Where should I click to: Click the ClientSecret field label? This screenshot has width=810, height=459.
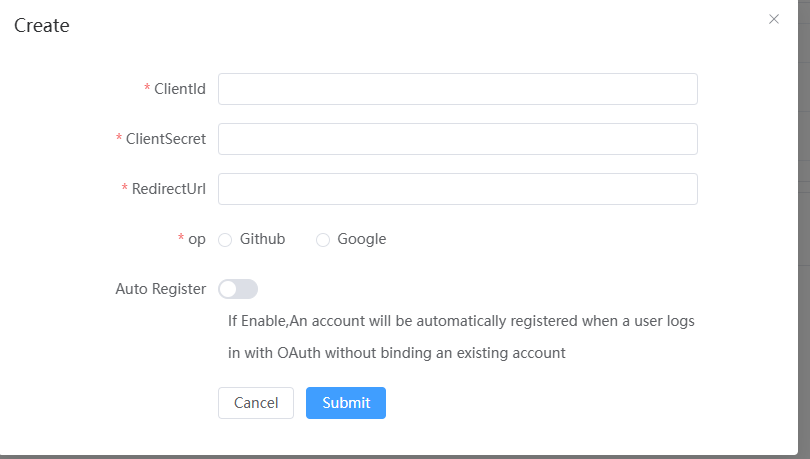pos(166,139)
